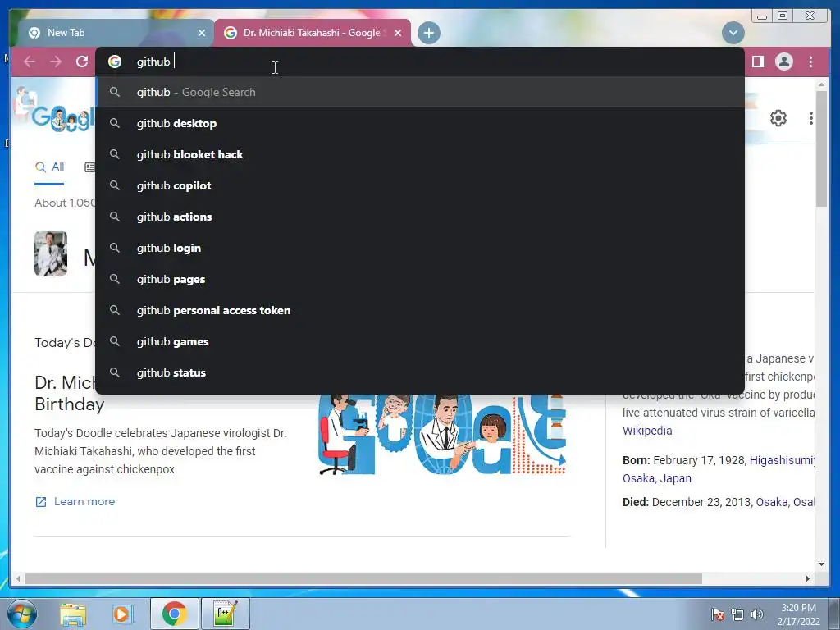Image resolution: width=840 pixels, height=630 pixels.
Task: Open the Wikipedia link
Action: click(x=647, y=431)
